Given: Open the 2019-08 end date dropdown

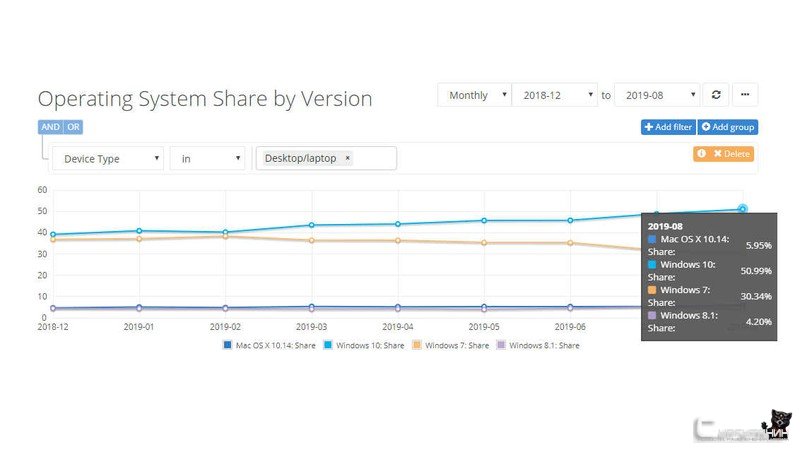Looking at the screenshot, I should click(x=657, y=95).
